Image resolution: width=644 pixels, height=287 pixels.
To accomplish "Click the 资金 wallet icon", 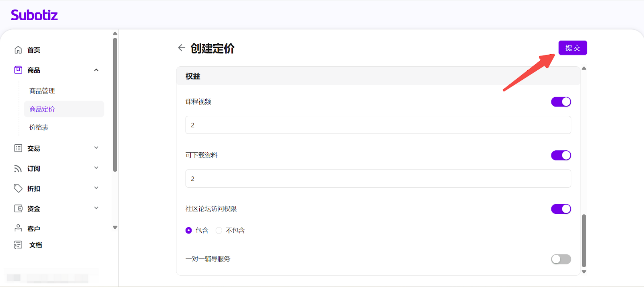I will click(x=18, y=209).
